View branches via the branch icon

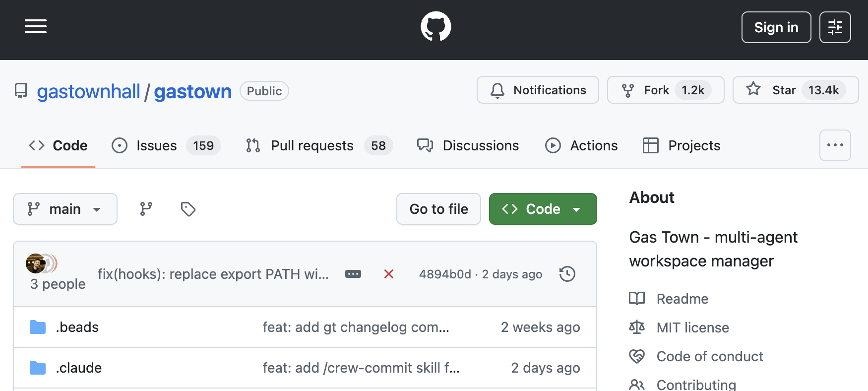coord(146,209)
